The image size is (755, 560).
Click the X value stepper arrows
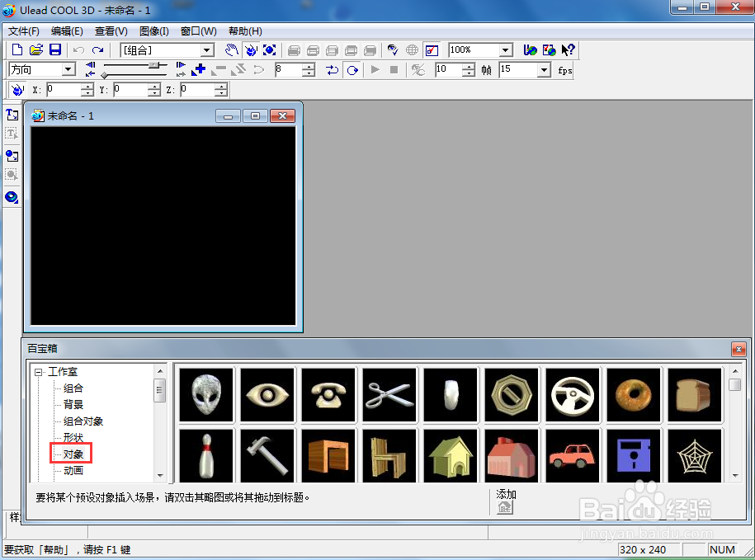point(87,89)
